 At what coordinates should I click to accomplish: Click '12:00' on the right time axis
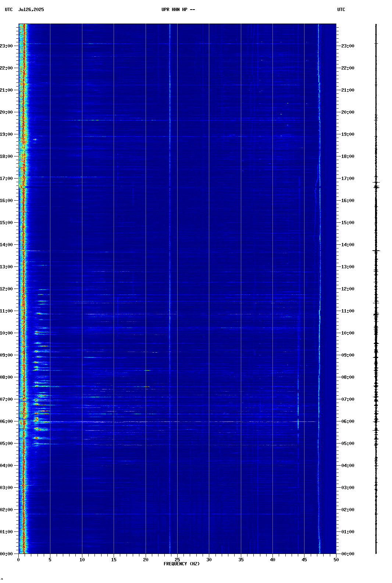point(348,289)
